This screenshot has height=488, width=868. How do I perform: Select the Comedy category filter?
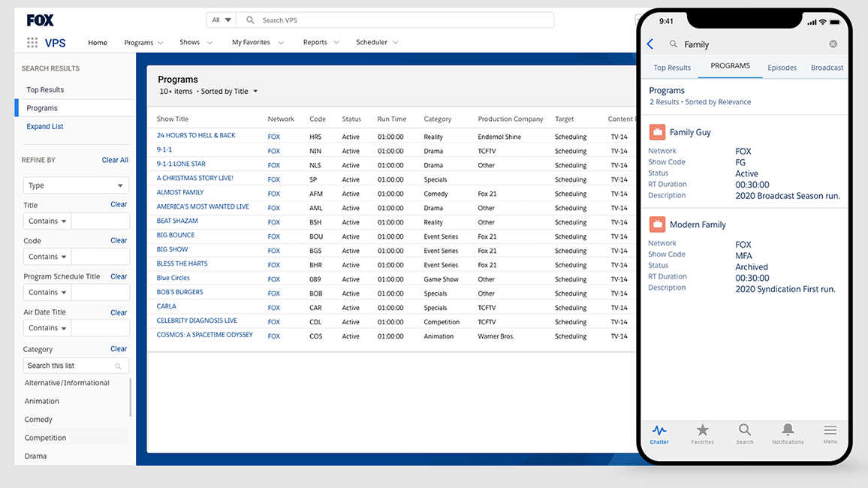pos(38,419)
